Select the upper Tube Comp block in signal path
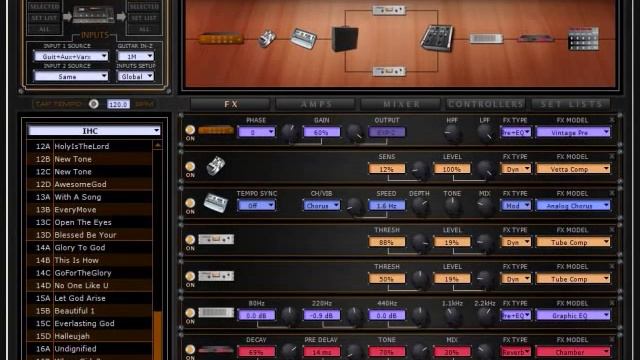This screenshot has height=360, width=640. coord(389,9)
